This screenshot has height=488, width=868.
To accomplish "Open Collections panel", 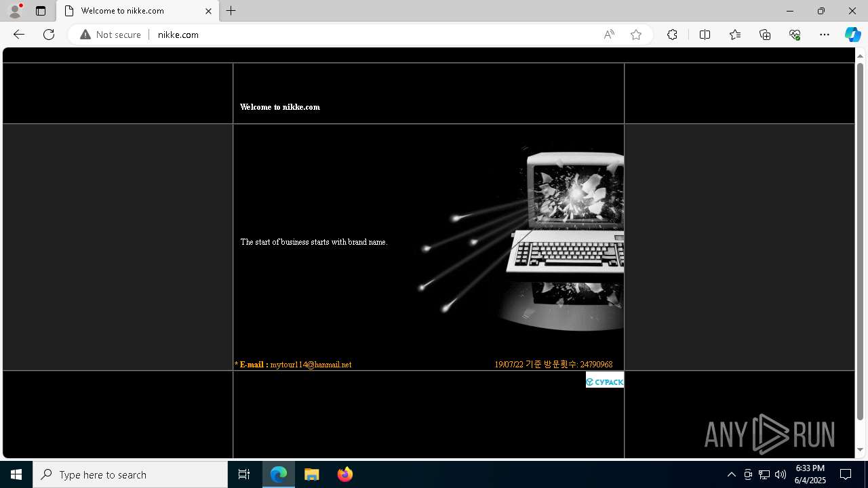I will (x=765, y=35).
